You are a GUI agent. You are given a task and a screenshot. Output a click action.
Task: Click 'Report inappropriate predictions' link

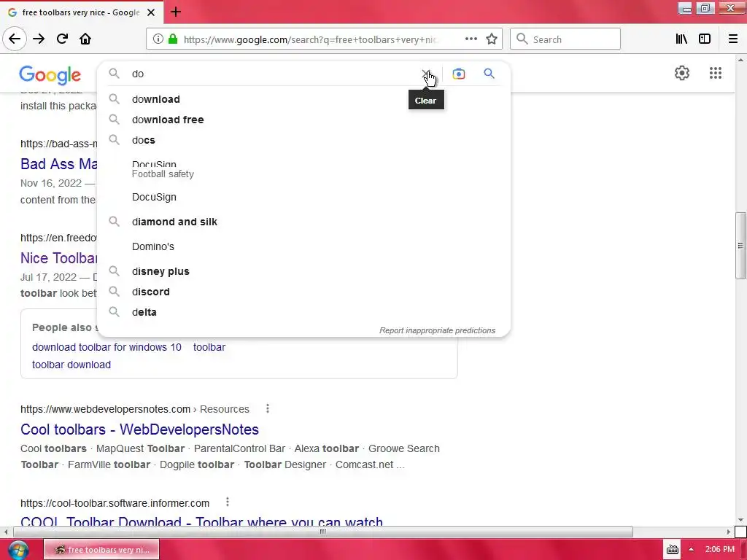(437, 330)
